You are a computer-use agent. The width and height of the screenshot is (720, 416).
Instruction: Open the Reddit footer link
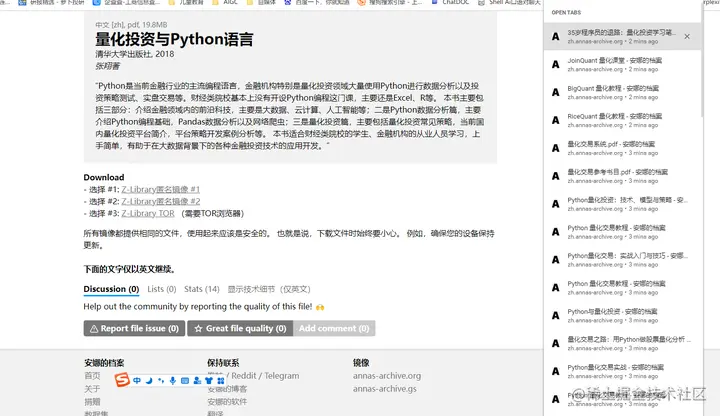click(243, 376)
